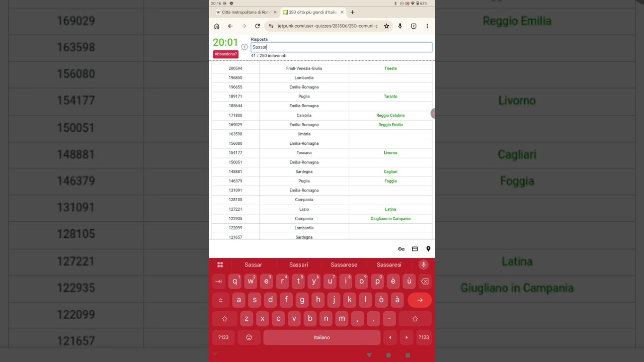Click the 41 / 250 indovinati counter
The height and width of the screenshot is (362, 644).
(x=269, y=56)
